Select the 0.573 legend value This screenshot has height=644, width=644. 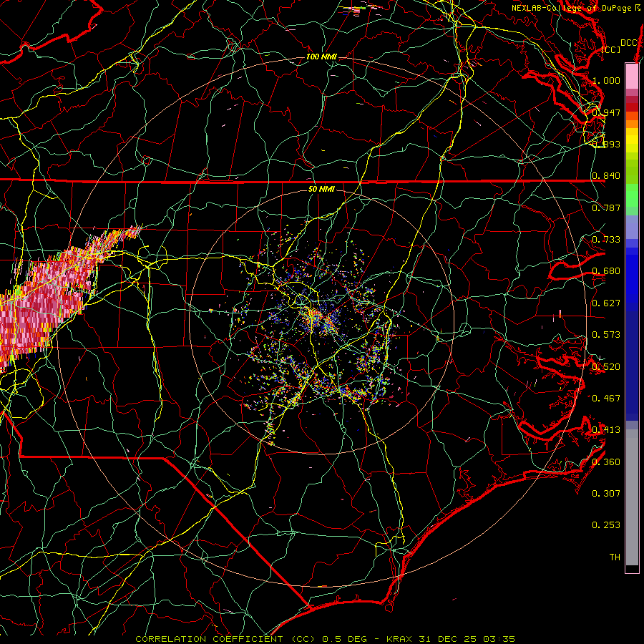[606, 335]
